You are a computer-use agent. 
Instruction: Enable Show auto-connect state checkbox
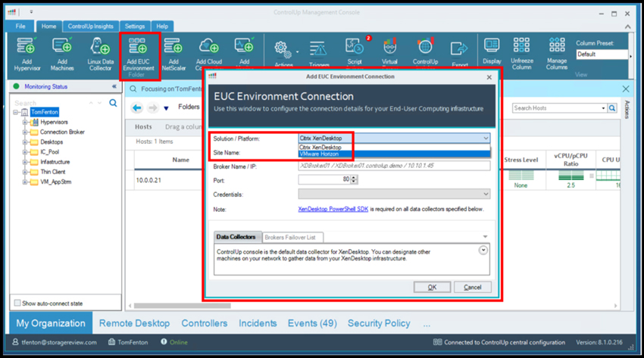pos(18,303)
